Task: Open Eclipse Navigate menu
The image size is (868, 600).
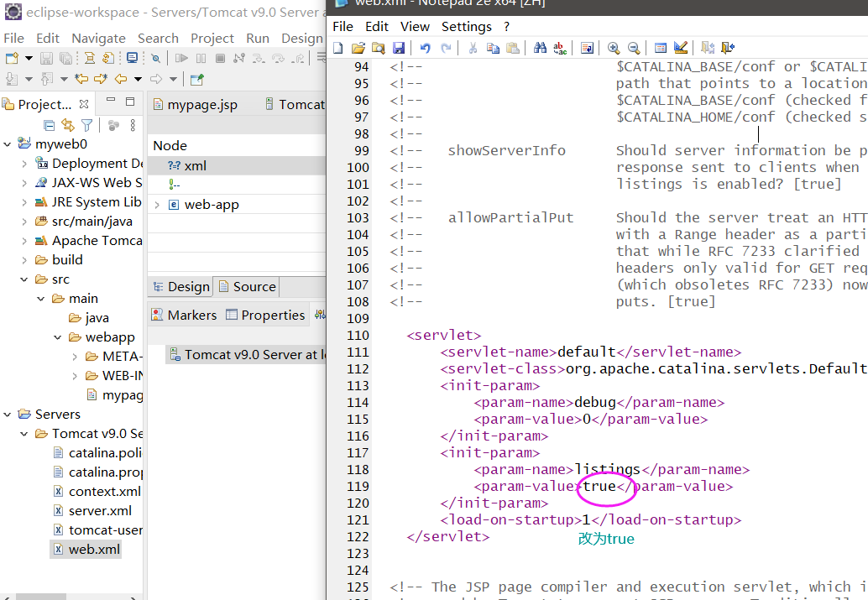Action: click(98, 39)
